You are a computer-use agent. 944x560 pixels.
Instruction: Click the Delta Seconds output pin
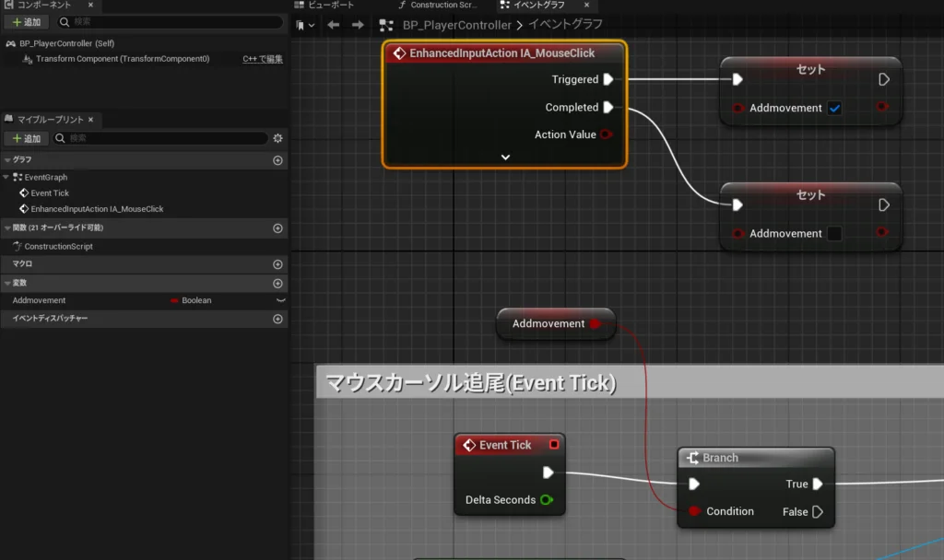547,500
